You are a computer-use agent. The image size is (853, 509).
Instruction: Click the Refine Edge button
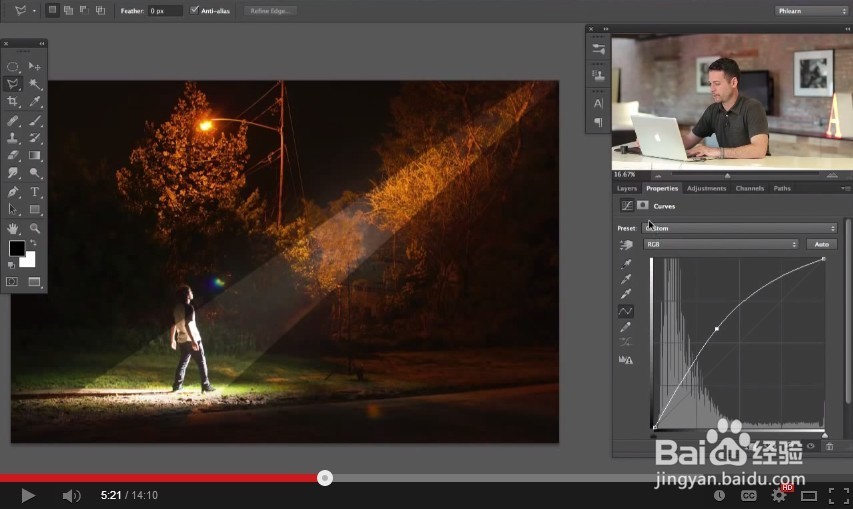point(270,11)
